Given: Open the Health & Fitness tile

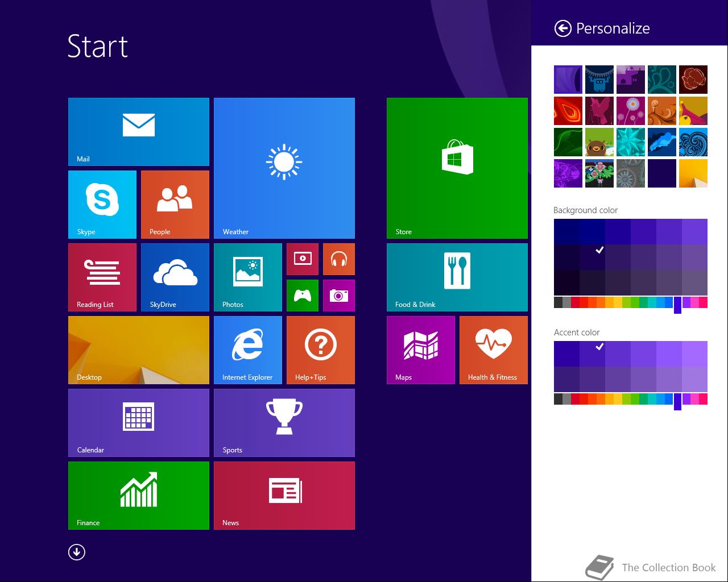Looking at the screenshot, I should [x=494, y=350].
